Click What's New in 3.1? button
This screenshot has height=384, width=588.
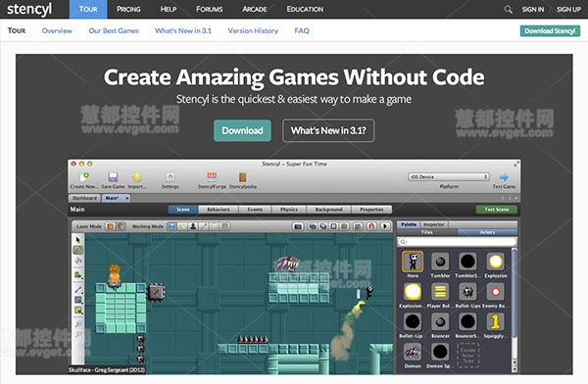[x=328, y=130]
